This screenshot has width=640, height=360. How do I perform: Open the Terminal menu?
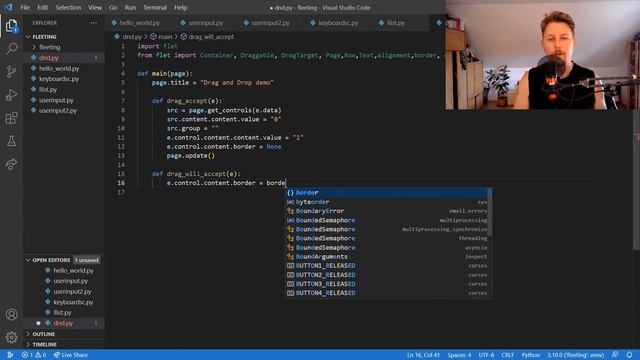click(x=155, y=7)
